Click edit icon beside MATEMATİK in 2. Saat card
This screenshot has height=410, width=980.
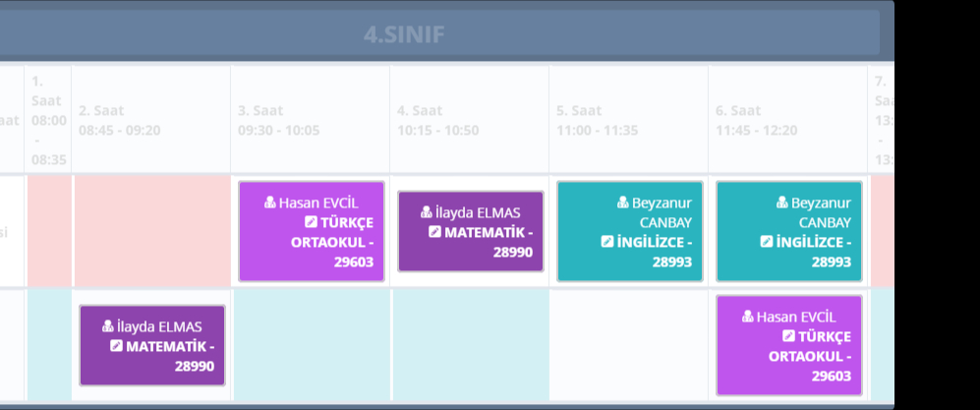(x=116, y=346)
